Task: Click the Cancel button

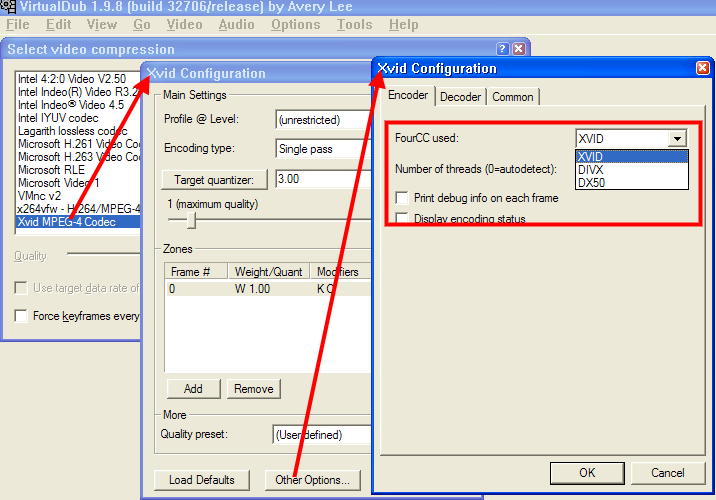Action: 668,473
